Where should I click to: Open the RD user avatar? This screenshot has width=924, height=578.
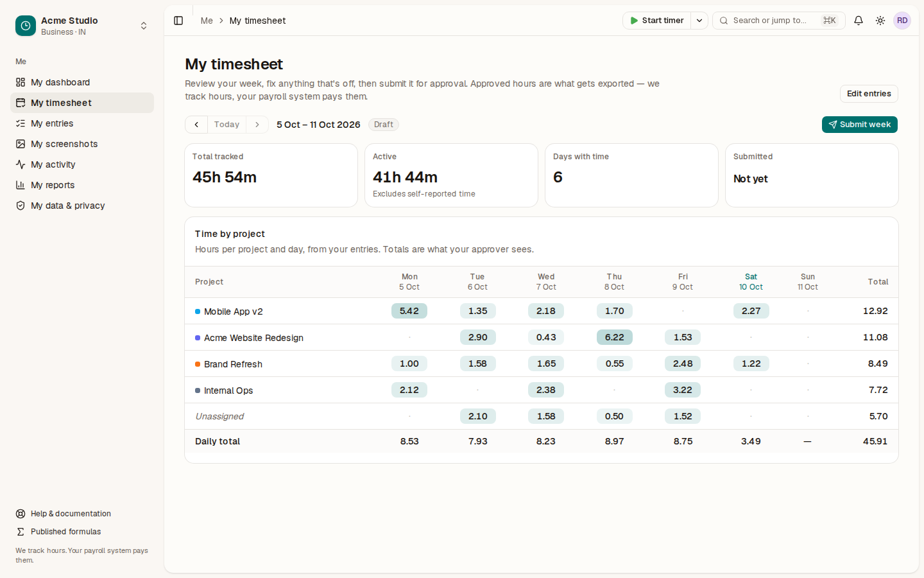tap(902, 21)
